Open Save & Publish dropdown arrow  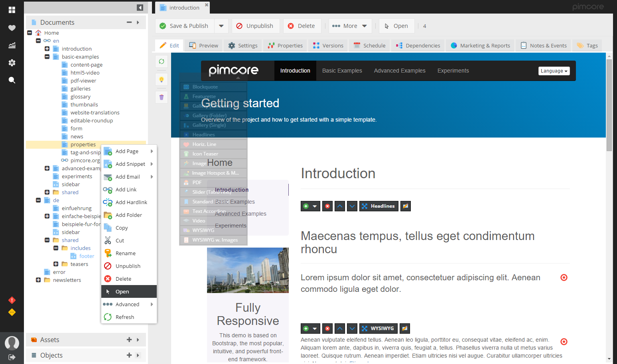click(221, 26)
